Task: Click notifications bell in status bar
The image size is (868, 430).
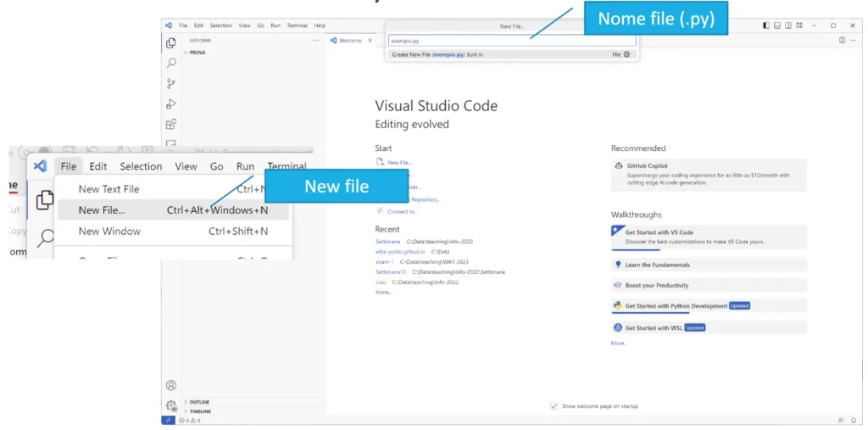Action: 853,421
